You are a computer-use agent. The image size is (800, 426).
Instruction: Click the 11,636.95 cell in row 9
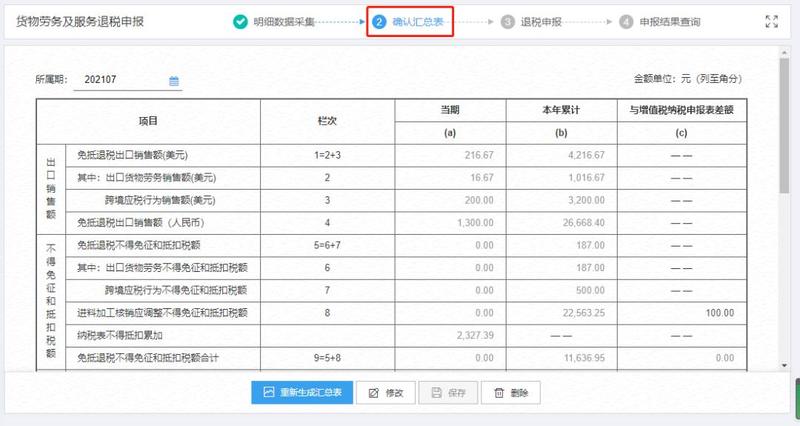pos(562,358)
